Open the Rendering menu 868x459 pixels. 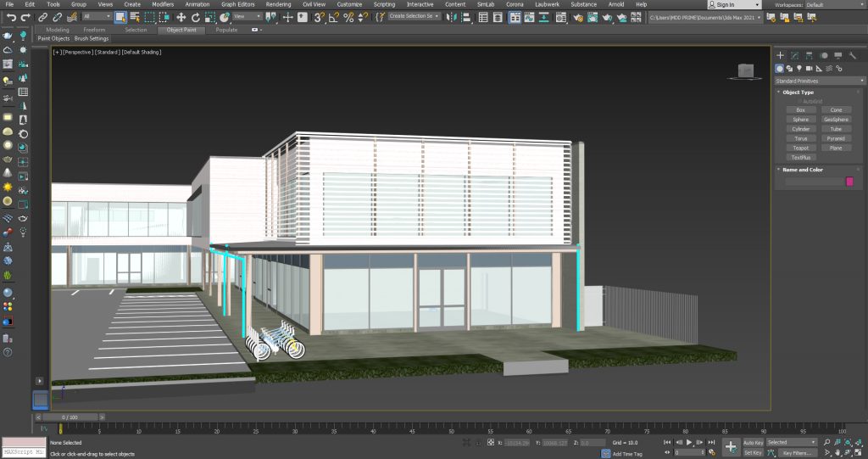(x=278, y=4)
